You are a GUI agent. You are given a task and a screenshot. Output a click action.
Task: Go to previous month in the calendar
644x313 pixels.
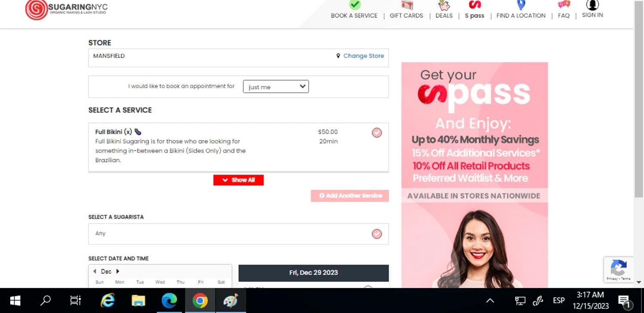(x=95, y=271)
